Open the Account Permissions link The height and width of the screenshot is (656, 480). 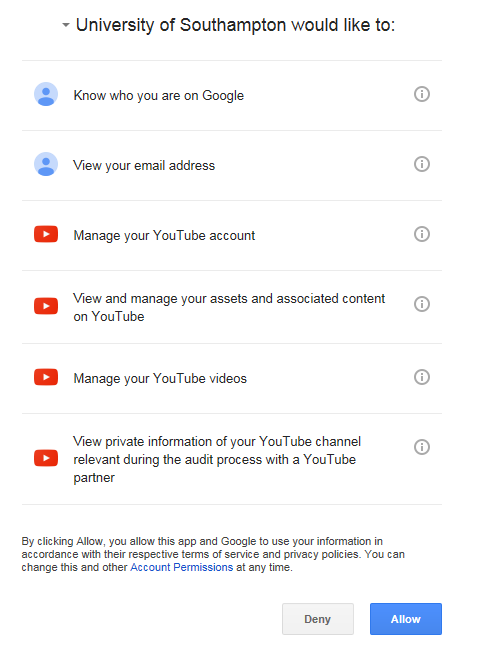tap(182, 567)
